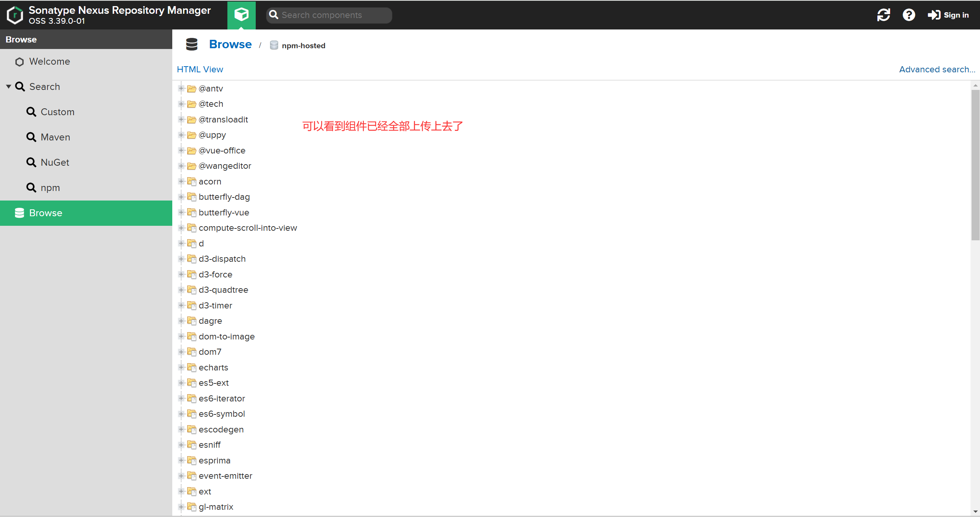Screen dimensions: 980x517
Task: Click the Sign in arrow icon
Action: click(x=934, y=15)
